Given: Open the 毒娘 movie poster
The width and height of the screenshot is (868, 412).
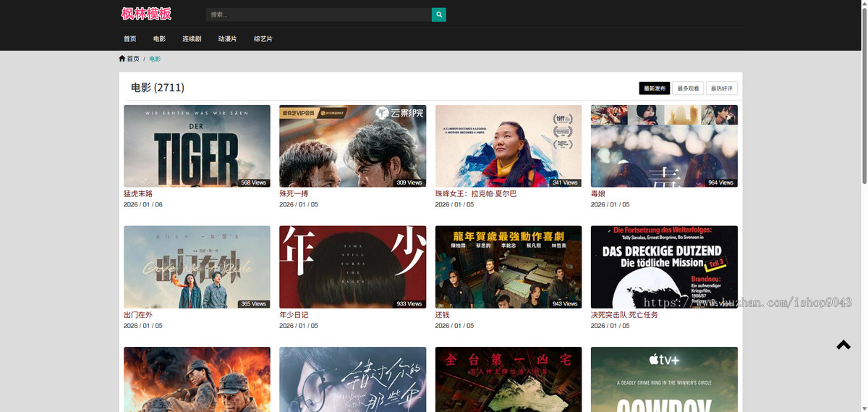Looking at the screenshot, I should 664,146.
